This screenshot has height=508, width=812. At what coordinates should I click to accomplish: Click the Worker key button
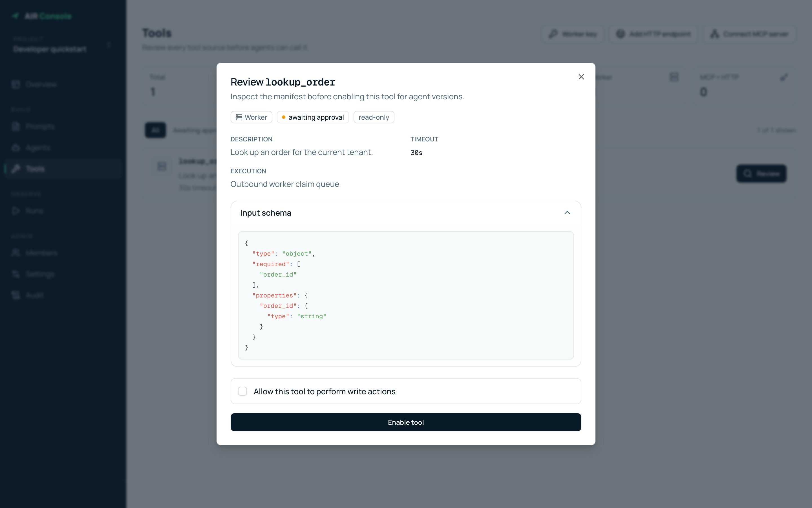572,34
